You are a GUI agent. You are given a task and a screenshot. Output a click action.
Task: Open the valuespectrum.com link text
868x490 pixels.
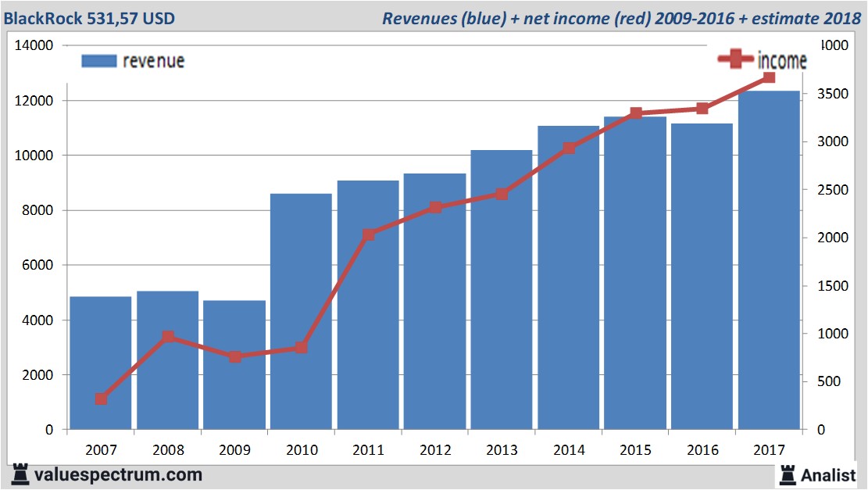click(118, 475)
